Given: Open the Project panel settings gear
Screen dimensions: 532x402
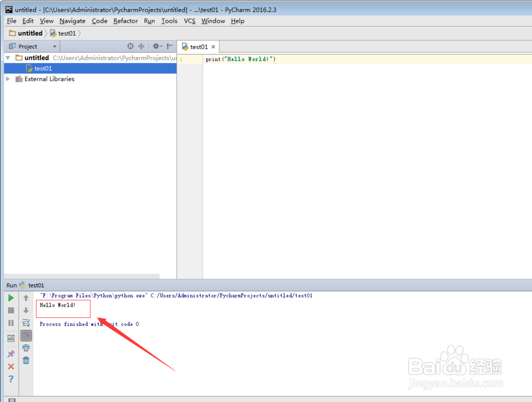Looking at the screenshot, I should click(x=157, y=46).
